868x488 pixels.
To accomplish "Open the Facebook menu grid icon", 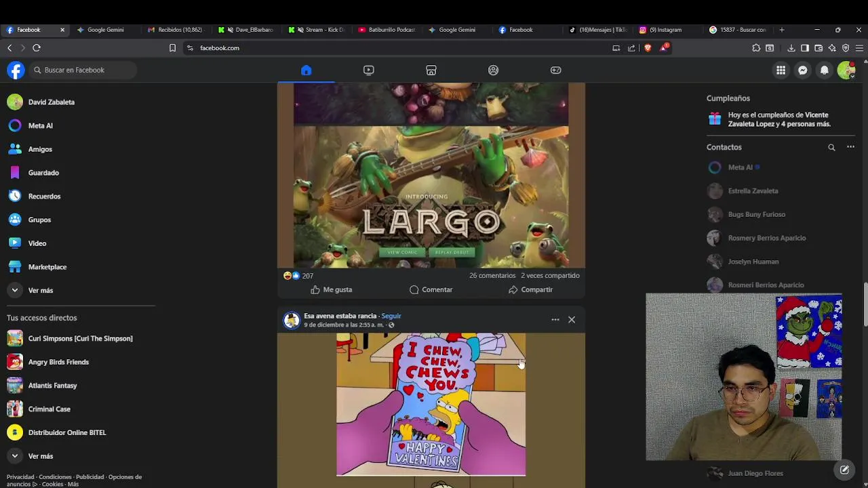I will coord(781,70).
